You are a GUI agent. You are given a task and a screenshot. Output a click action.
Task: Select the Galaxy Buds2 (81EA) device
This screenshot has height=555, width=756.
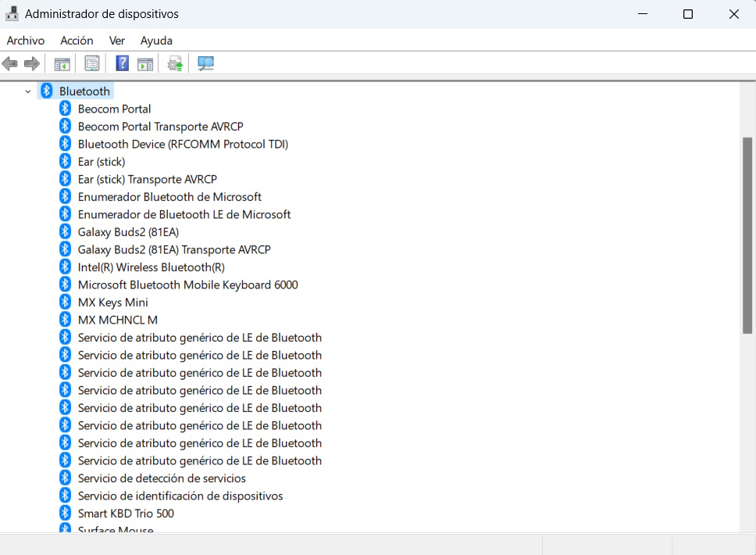tap(128, 232)
